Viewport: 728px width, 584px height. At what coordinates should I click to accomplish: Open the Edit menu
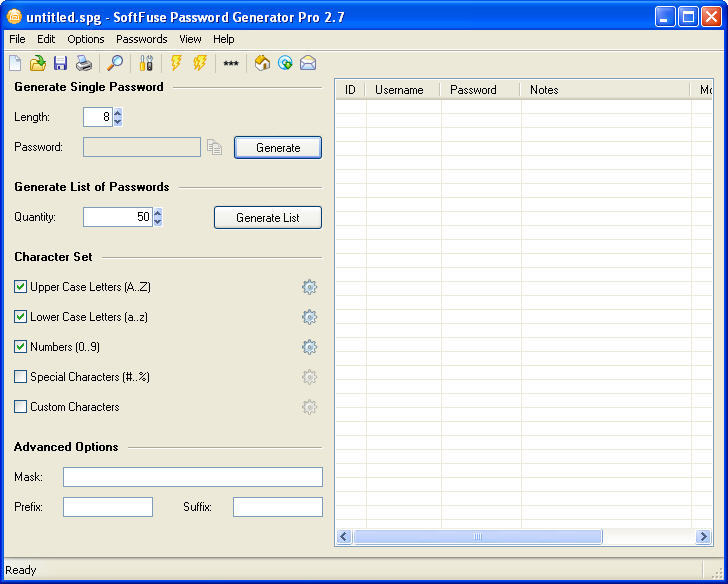pyautogui.click(x=46, y=39)
